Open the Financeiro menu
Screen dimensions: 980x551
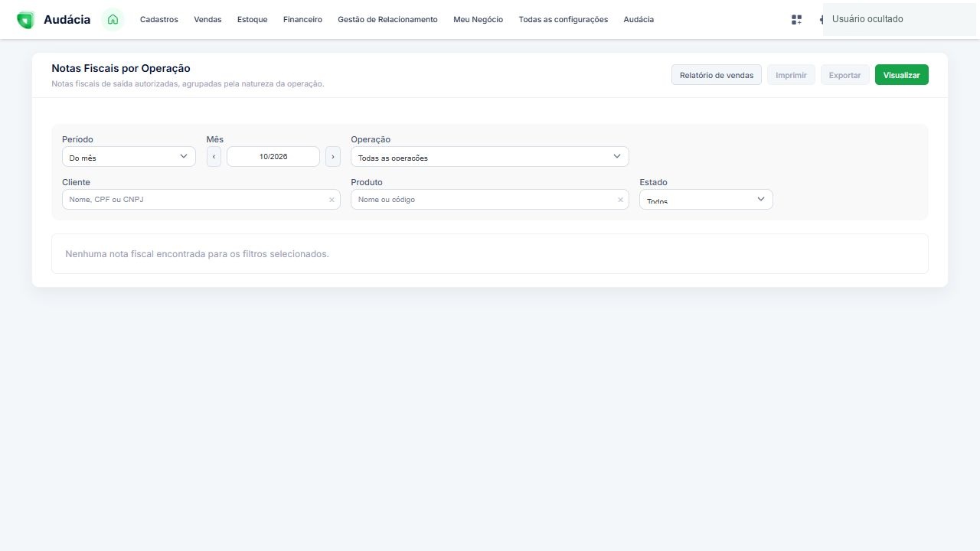(302, 20)
